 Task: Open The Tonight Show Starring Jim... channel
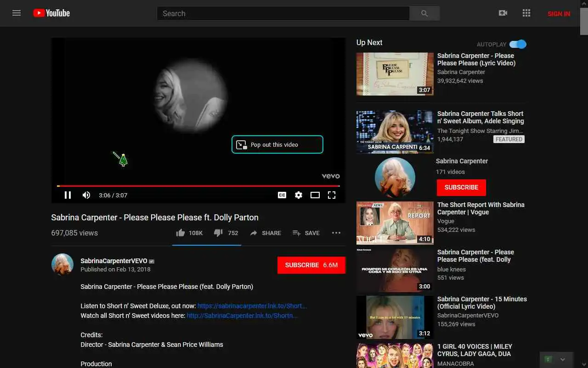(480, 131)
